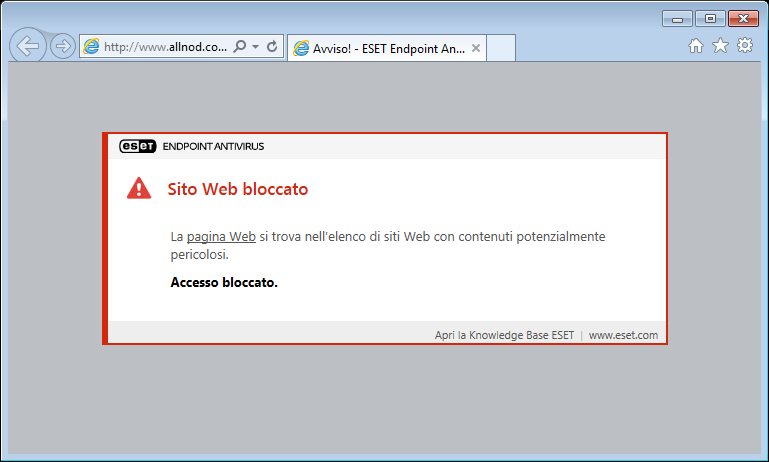The width and height of the screenshot is (769, 462).
Task: Open Favorites with the star icon
Action: (x=720, y=45)
